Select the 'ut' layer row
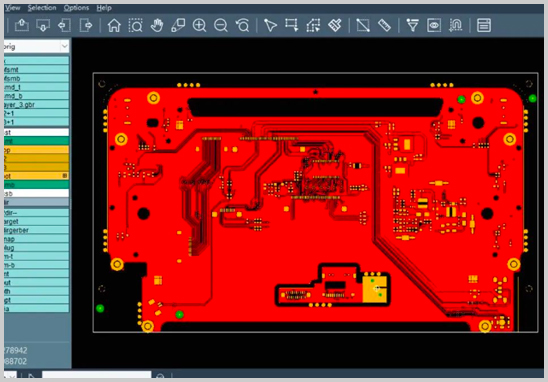Screen dimensions: 548x382 [x=36, y=283]
